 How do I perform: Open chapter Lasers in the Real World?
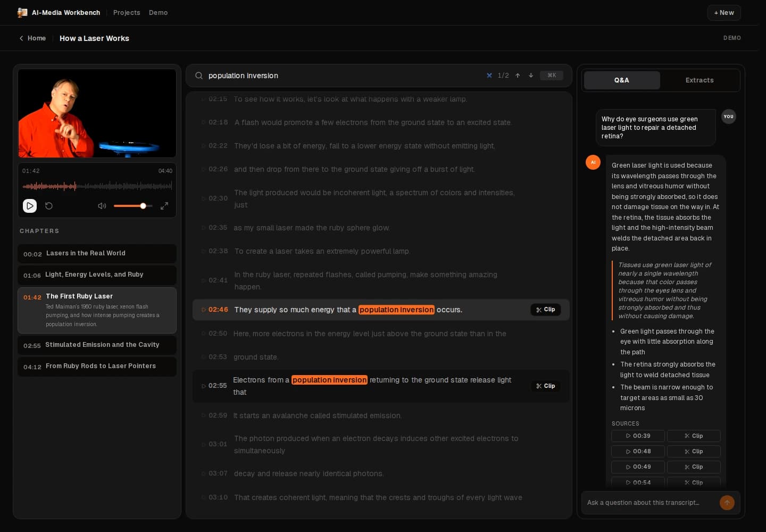tap(97, 254)
